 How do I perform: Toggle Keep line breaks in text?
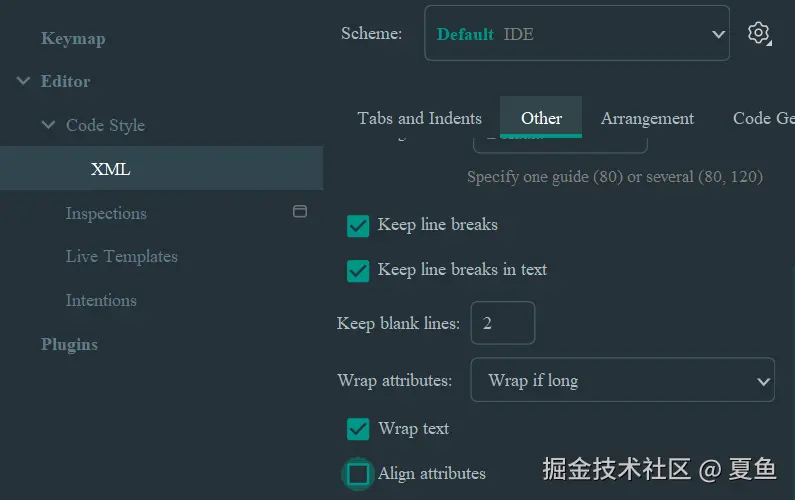pyautogui.click(x=358, y=270)
